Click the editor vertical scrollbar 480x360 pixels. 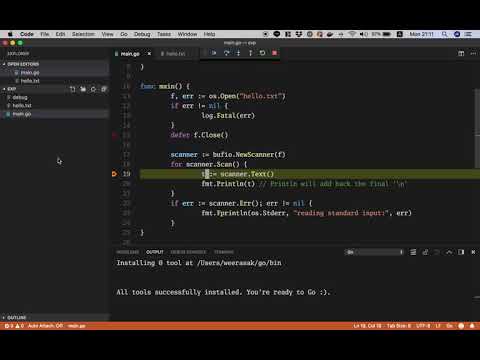click(477, 128)
